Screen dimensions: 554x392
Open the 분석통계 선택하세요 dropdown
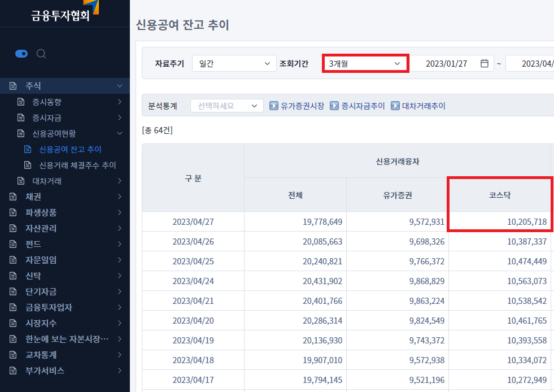(227, 106)
